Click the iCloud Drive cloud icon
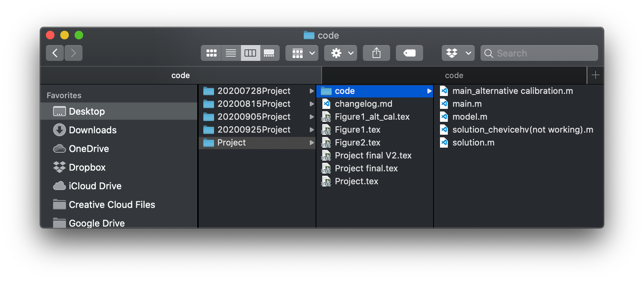Screen dimensions: 644x281 pyautogui.click(x=59, y=186)
